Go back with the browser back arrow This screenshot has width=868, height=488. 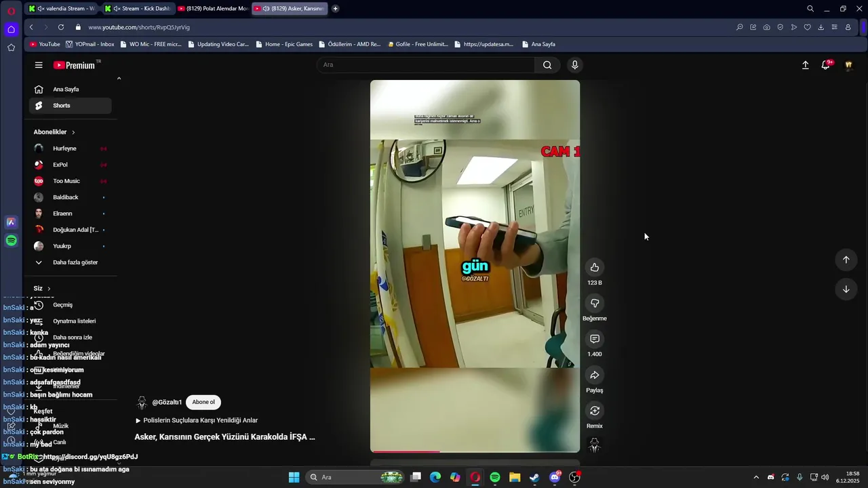31,27
